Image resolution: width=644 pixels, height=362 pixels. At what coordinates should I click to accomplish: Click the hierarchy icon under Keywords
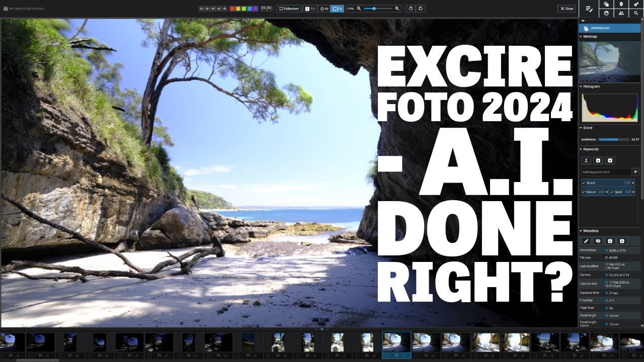click(586, 160)
